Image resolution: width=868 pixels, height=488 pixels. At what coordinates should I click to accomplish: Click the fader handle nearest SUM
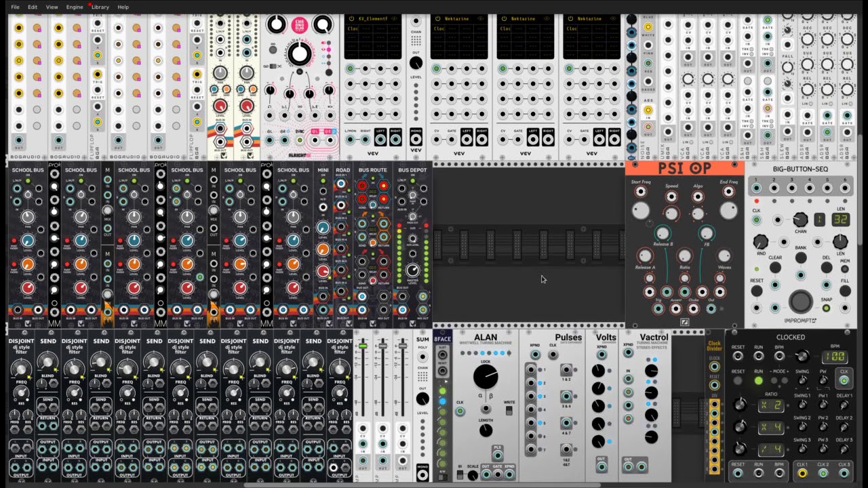click(x=402, y=346)
